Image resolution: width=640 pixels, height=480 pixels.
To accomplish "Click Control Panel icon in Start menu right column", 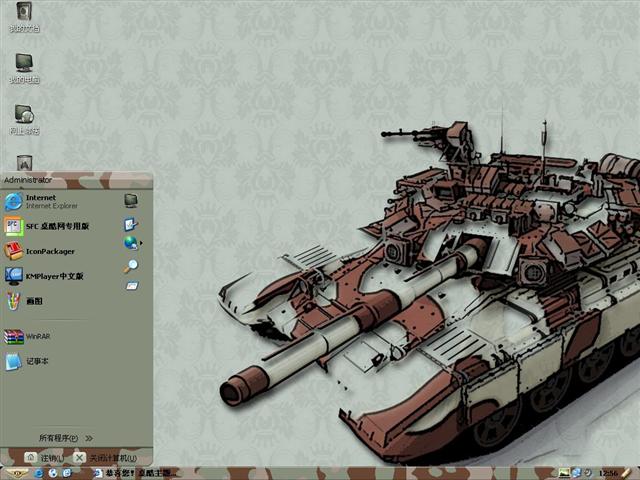I will [131, 224].
